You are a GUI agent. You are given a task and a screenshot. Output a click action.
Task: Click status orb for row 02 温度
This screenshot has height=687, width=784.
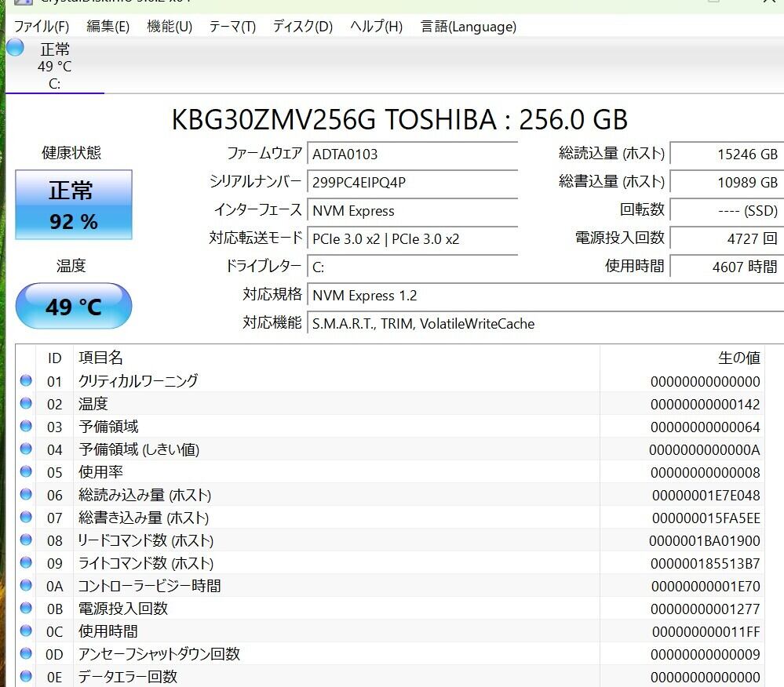click(x=26, y=403)
